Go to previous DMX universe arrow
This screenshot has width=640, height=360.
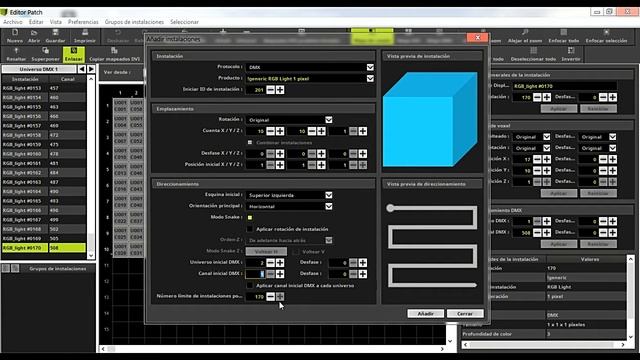pyautogui.click(x=82, y=69)
